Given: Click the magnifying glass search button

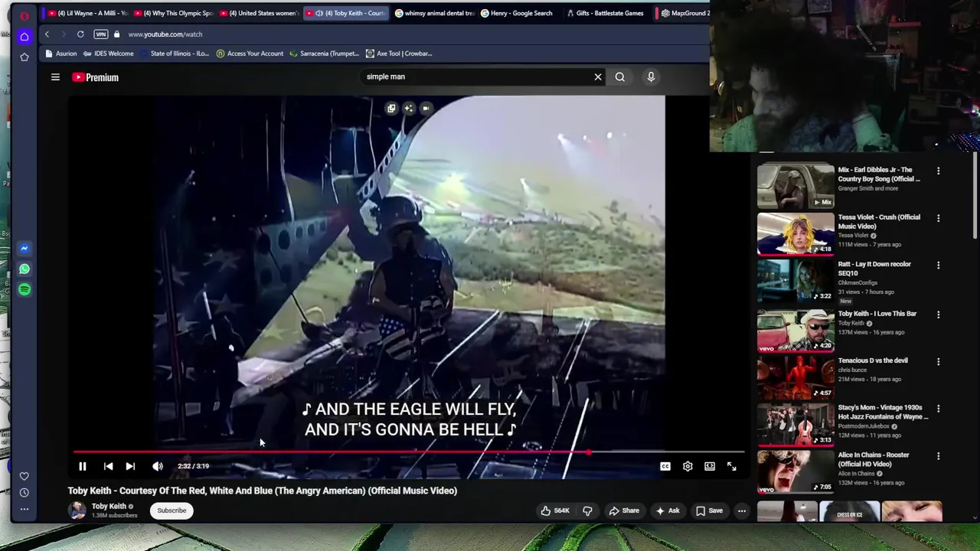Looking at the screenshot, I should 620,77.
